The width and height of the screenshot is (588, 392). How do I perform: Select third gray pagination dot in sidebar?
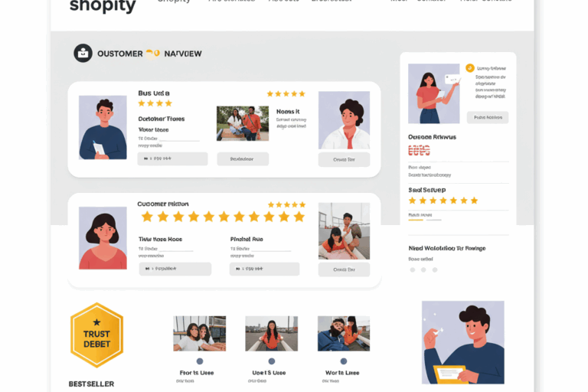435,269
